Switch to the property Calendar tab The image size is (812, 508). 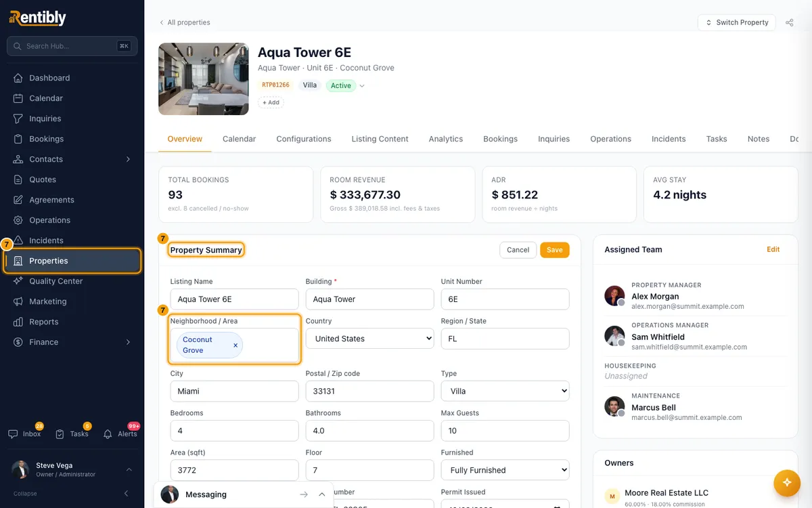239,139
